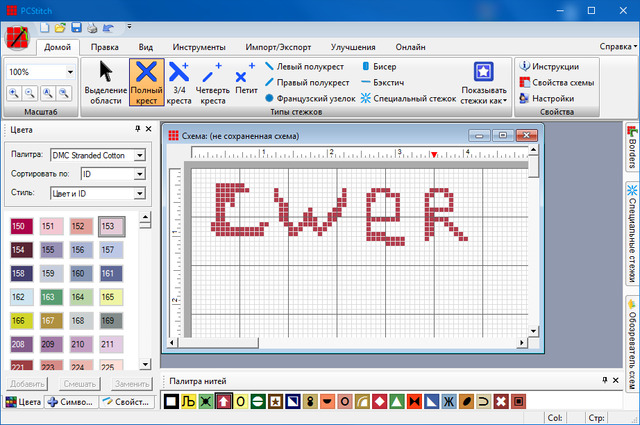Open the Показывать стежки как dropdown
Viewport: 640px width, 425px height.
[x=484, y=82]
